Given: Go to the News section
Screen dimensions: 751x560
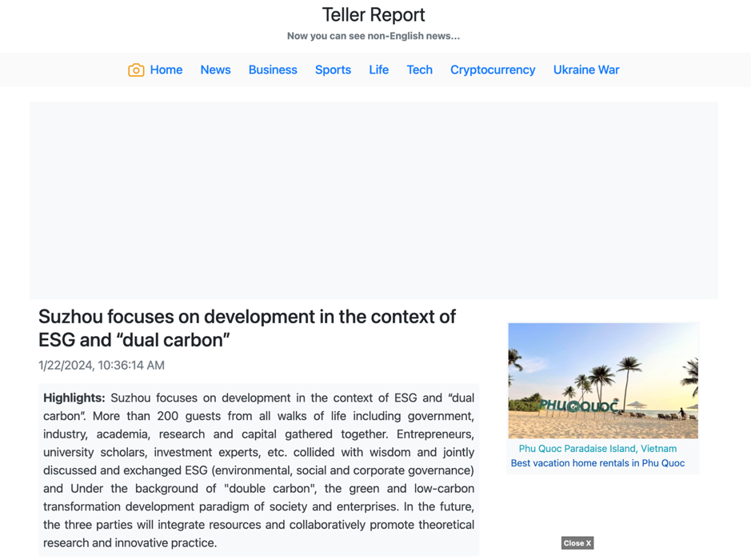Looking at the screenshot, I should pos(215,70).
